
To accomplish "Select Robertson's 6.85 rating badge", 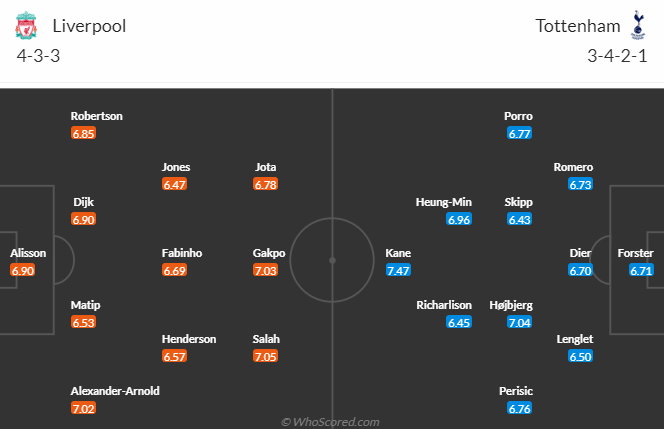I will [x=83, y=133].
